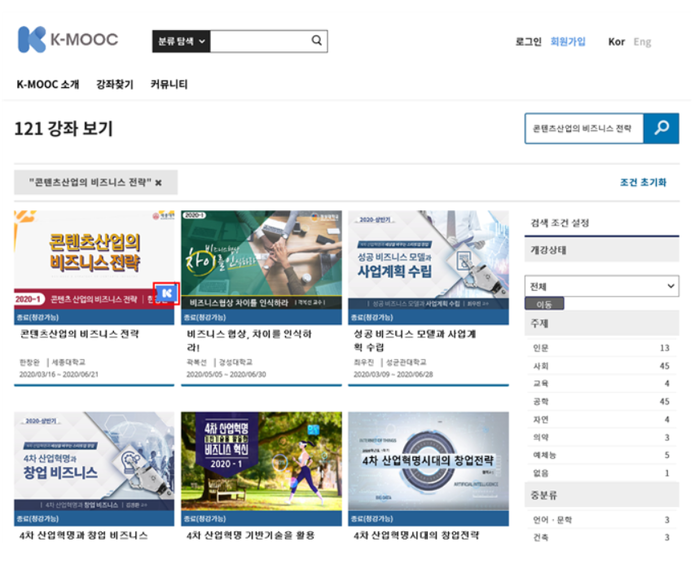Click the K-MOOC logo
This screenshot has width=699, height=568.
(67, 40)
